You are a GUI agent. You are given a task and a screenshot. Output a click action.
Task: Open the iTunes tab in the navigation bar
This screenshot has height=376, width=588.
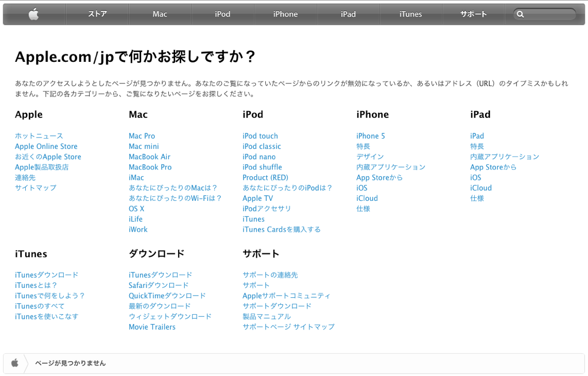click(x=411, y=14)
